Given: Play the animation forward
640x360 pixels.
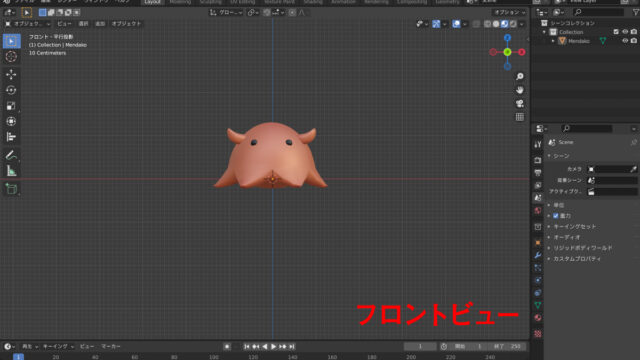Looking at the screenshot, I should 273,346.
